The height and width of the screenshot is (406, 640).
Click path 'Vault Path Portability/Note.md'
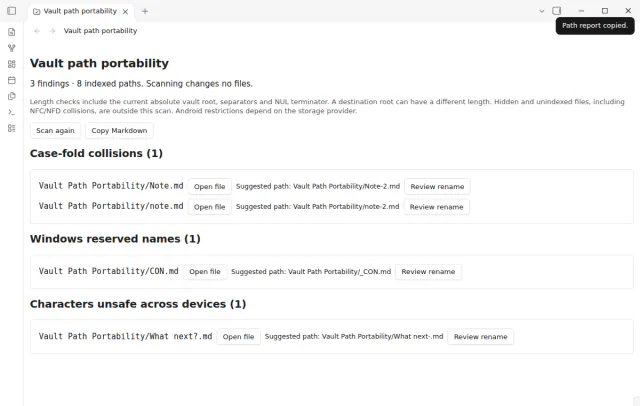111,186
